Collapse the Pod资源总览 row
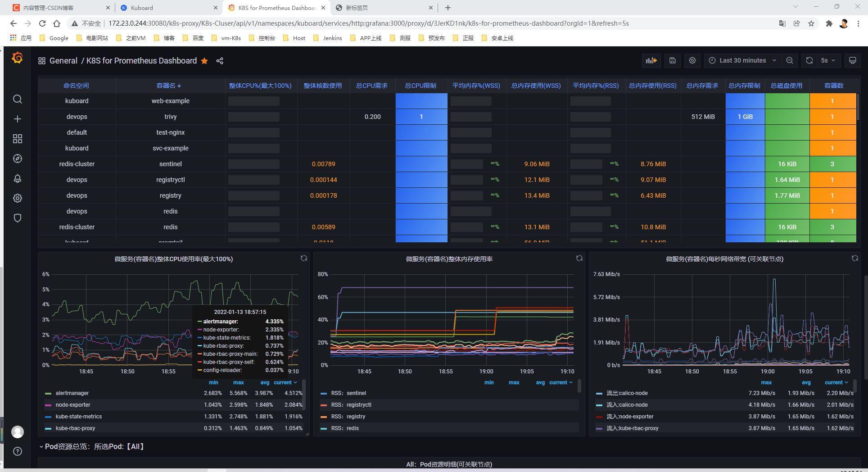This screenshot has height=472, width=868. pyautogui.click(x=91, y=446)
